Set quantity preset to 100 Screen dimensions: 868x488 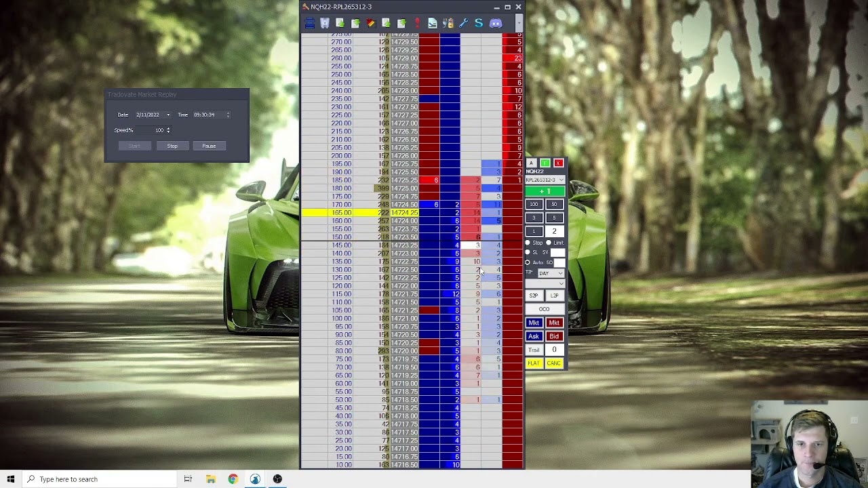pyautogui.click(x=534, y=204)
